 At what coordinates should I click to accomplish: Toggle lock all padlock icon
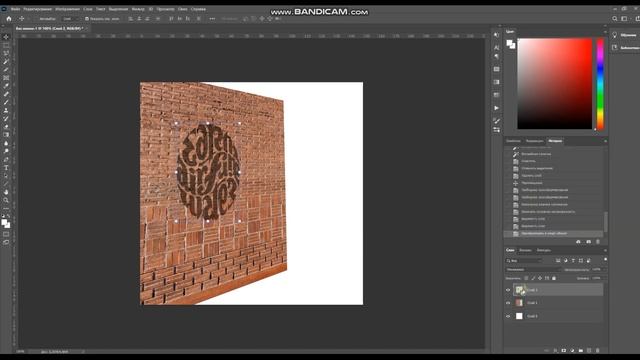pos(554,278)
